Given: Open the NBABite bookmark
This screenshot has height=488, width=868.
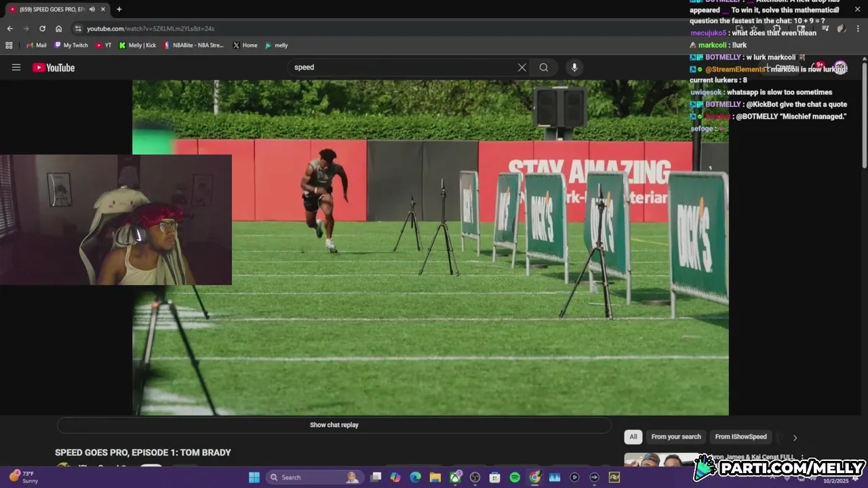Looking at the screenshot, I should pos(193,45).
